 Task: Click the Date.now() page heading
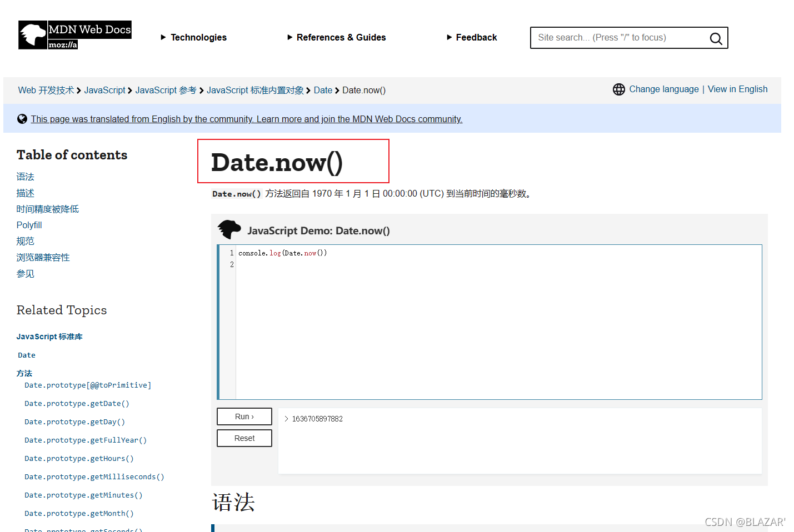277,162
